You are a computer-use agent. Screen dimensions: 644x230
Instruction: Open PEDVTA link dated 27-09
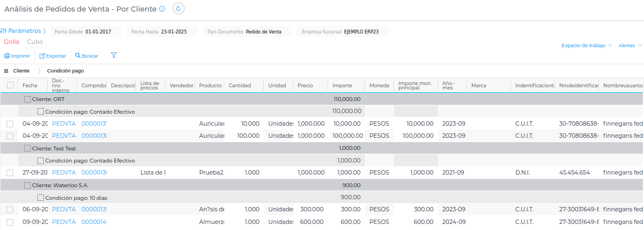(64, 172)
